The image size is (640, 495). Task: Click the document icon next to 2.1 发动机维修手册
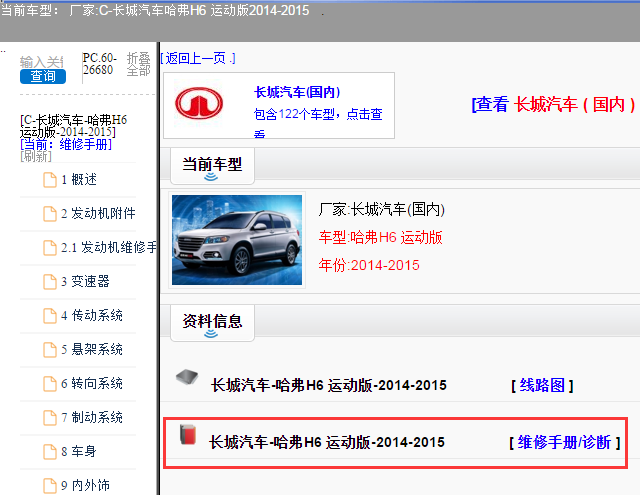point(50,248)
